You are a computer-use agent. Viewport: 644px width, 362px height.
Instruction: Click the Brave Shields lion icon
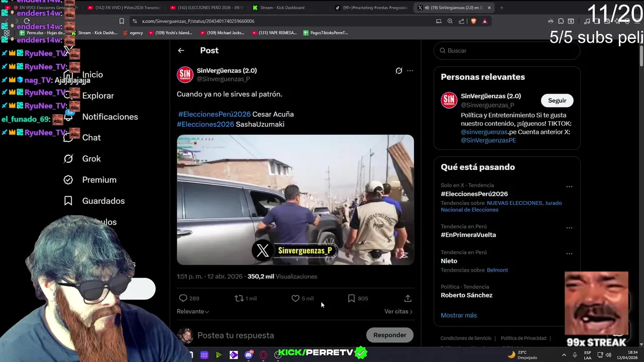coord(473,21)
